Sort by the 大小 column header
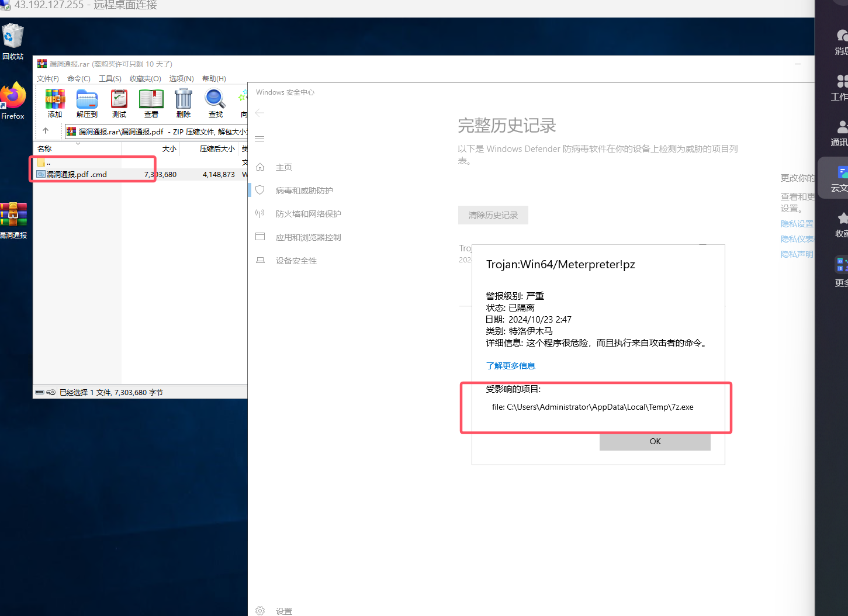848x616 pixels. [151, 149]
